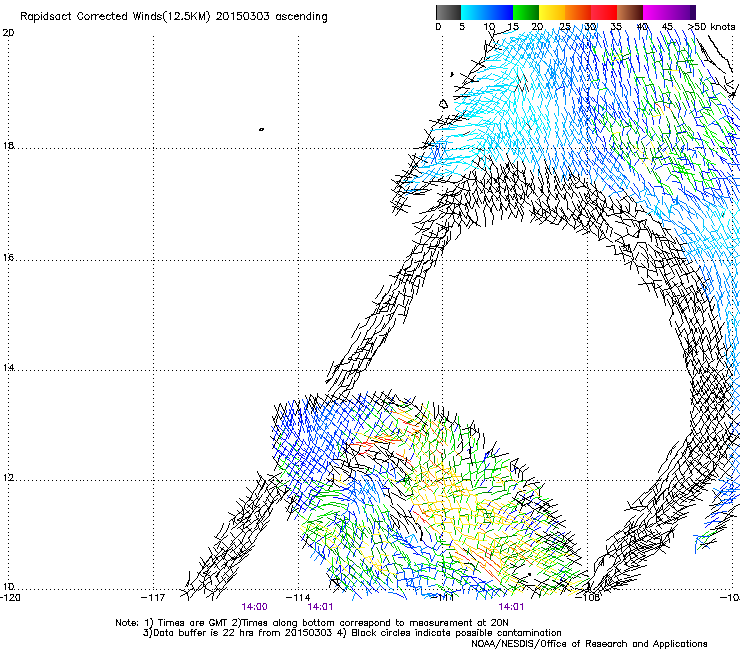
Task: Click the blue 10-15 knots color segment
Action: 500,12
